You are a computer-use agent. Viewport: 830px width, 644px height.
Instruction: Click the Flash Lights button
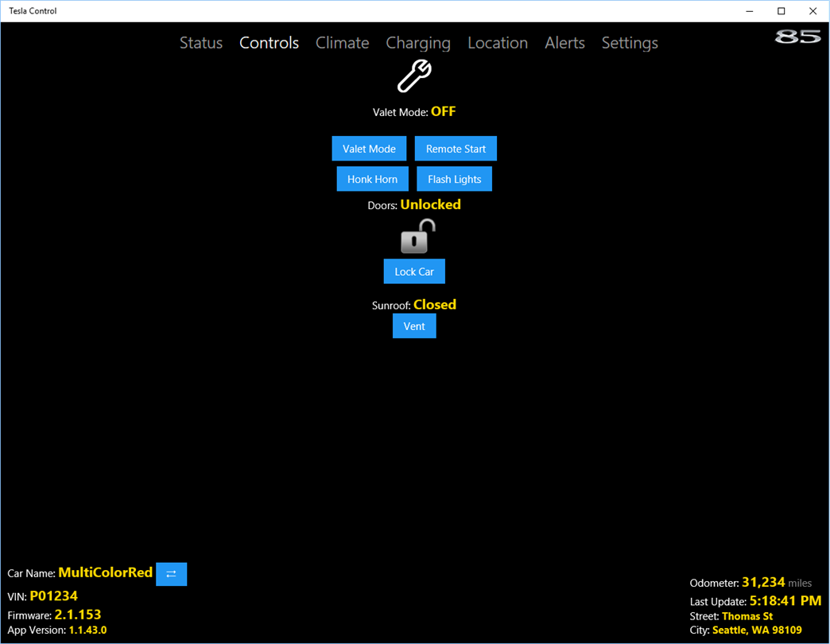click(x=454, y=179)
